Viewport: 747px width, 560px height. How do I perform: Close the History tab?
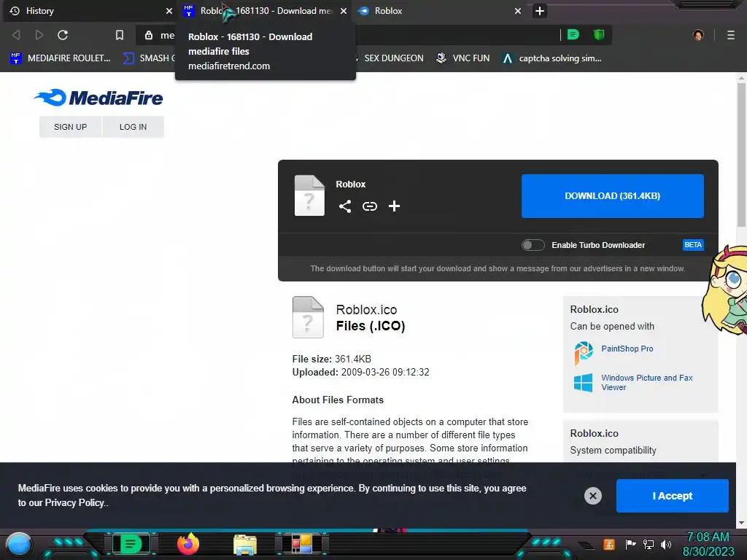[169, 10]
